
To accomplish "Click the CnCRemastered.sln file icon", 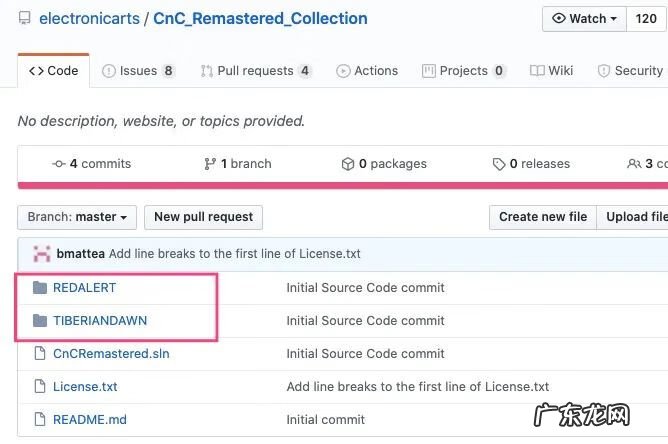I will [x=40, y=354].
